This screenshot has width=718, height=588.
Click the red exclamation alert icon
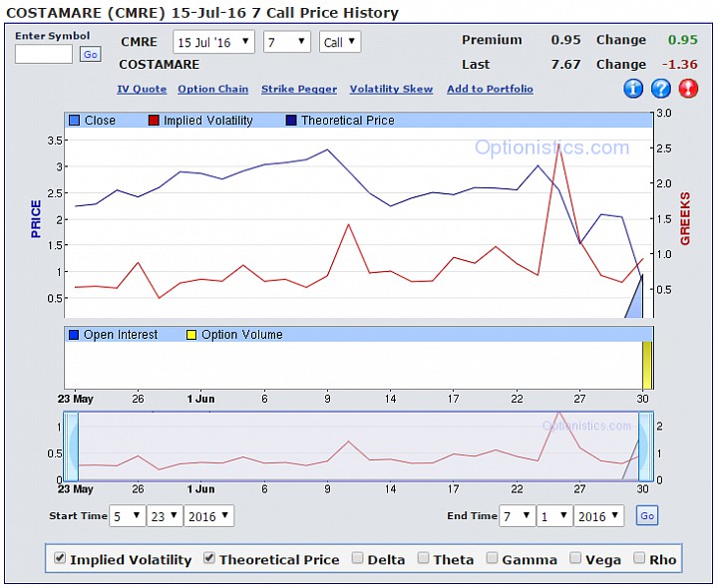(x=688, y=89)
